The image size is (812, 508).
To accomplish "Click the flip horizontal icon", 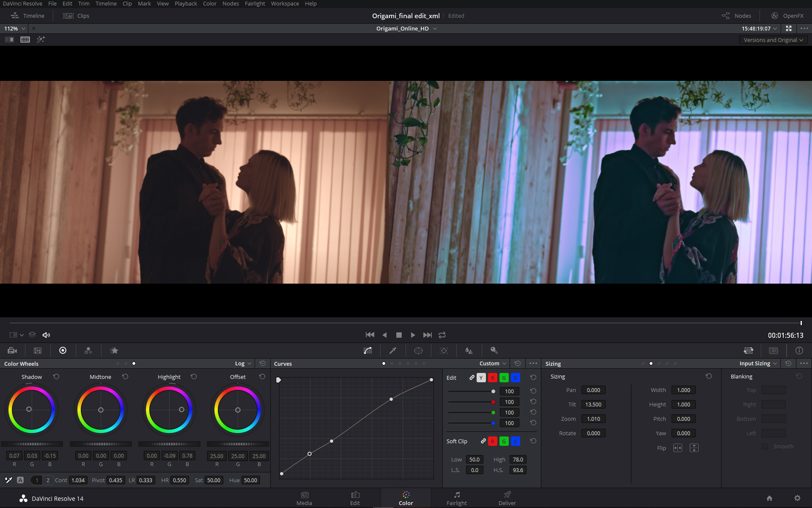I will pos(678,448).
